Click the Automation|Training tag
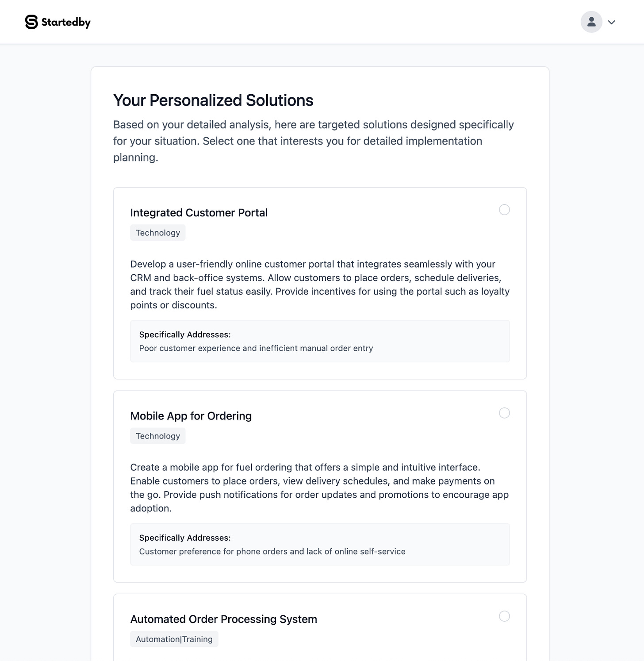 [174, 638]
